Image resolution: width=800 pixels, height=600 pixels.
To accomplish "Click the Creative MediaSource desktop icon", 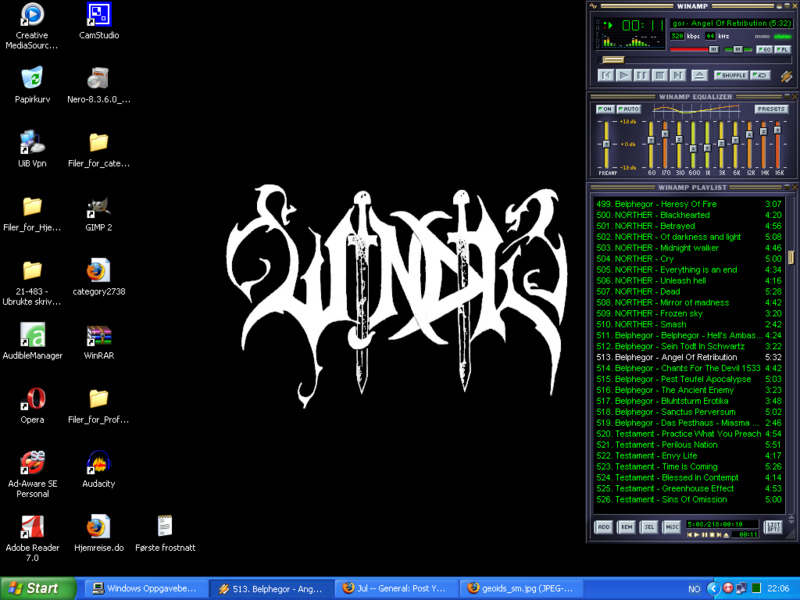I will tap(32, 27).
